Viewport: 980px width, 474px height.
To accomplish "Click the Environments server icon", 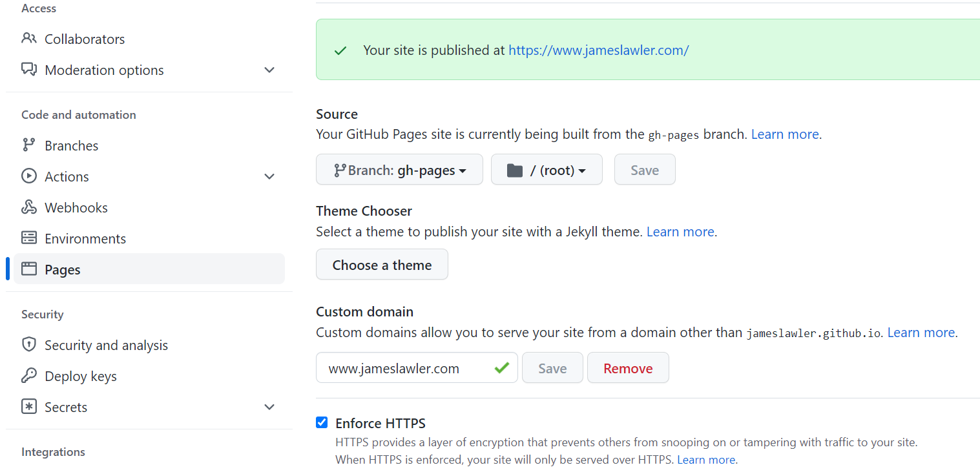I will pyautogui.click(x=29, y=238).
